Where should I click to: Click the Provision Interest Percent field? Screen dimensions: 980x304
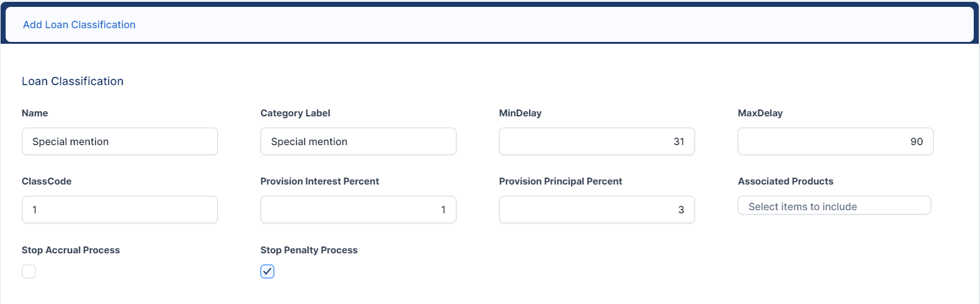pos(358,210)
